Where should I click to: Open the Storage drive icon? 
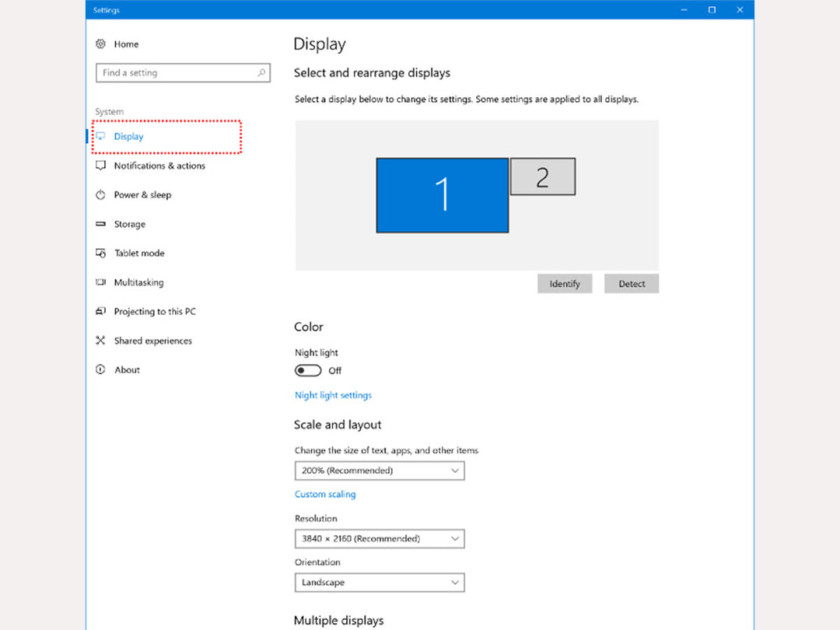(x=100, y=224)
